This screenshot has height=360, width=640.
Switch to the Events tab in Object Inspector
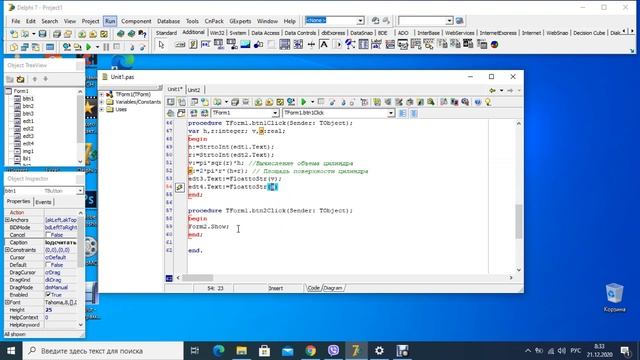pyautogui.click(x=43, y=202)
